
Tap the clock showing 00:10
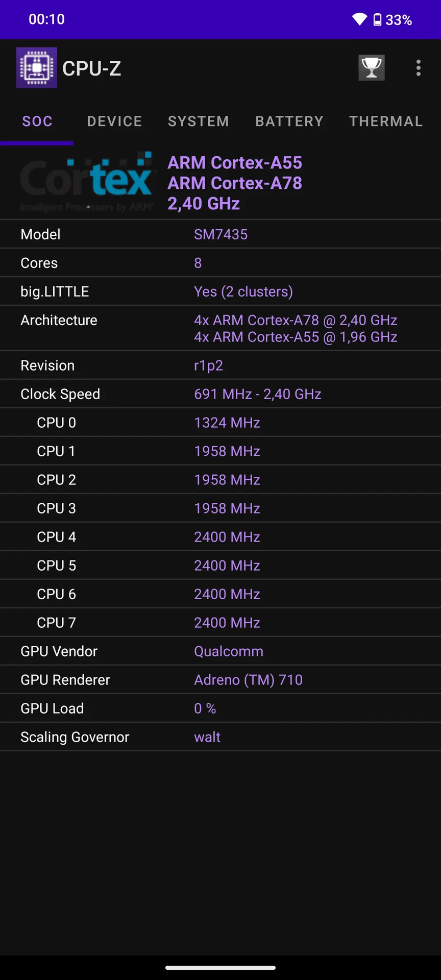click(46, 19)
